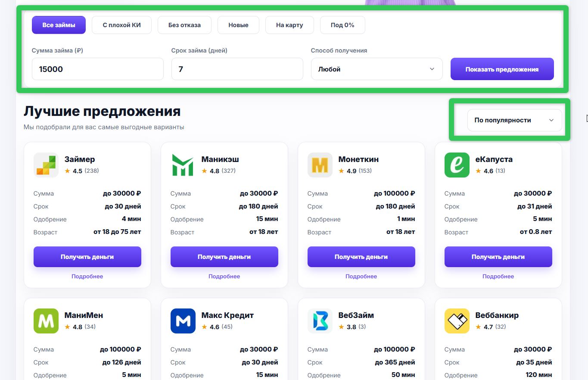Click the Макс Кредит logo icon

tap(183, 321)
